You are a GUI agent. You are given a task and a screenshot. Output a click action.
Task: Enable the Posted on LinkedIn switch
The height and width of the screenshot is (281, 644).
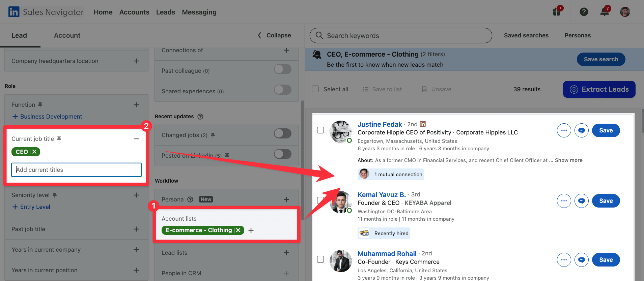point(283,154)
